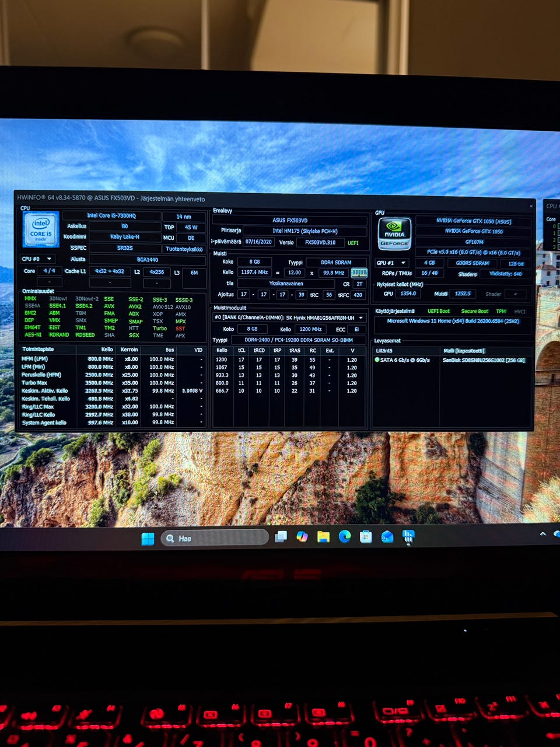This screenshot has height=747, width=560.
Task: Click the GP107M GPU codename field
Action: pyautogui.click(x=474, y=242)
